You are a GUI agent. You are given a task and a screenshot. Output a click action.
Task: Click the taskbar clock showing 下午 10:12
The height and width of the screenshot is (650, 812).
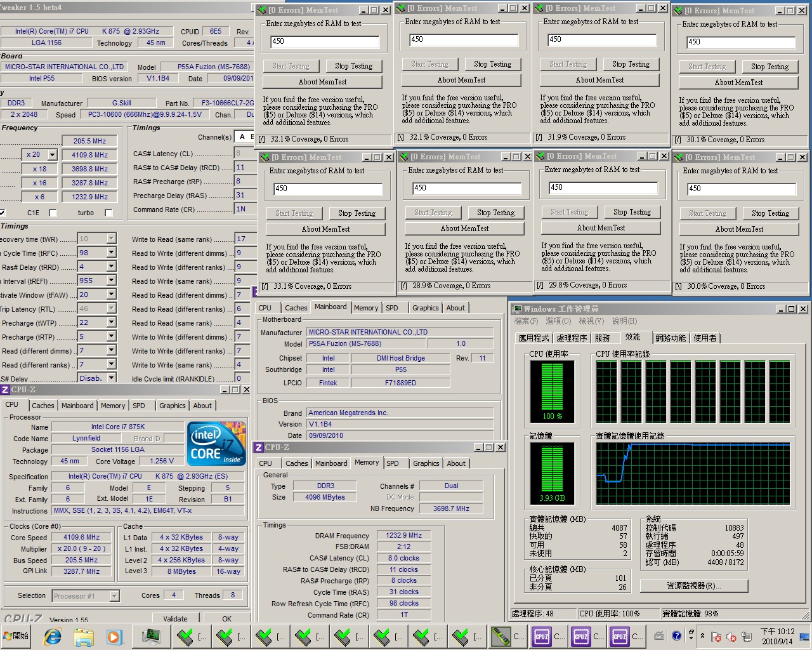click(777, 636)
